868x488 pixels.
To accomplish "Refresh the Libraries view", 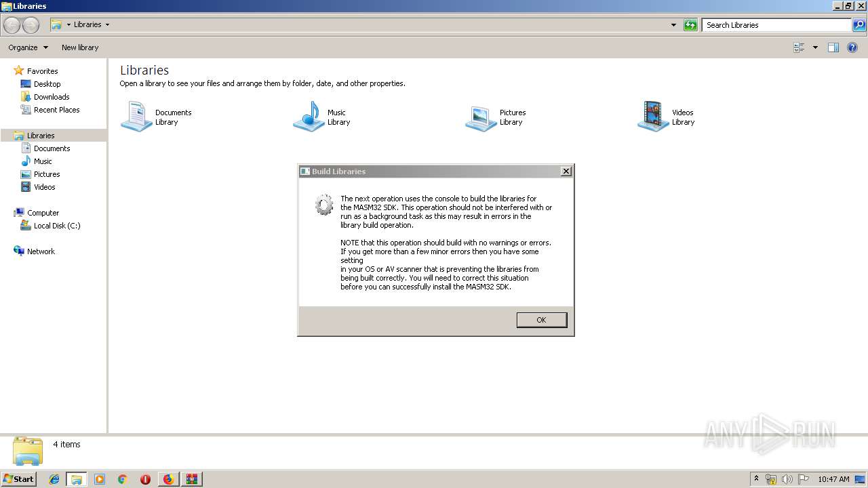I will pos(690,25).
